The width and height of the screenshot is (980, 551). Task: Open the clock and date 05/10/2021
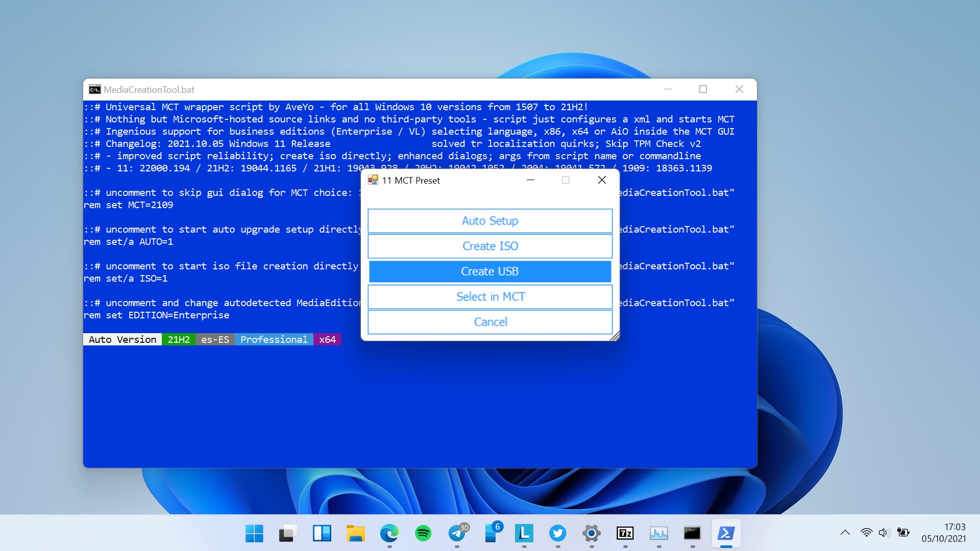pos(944,533)
